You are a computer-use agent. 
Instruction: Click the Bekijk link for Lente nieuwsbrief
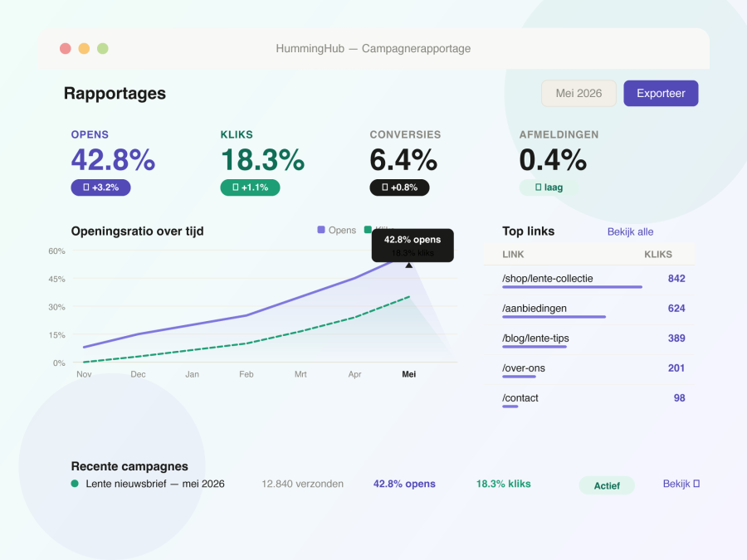[x=681, y=484]
